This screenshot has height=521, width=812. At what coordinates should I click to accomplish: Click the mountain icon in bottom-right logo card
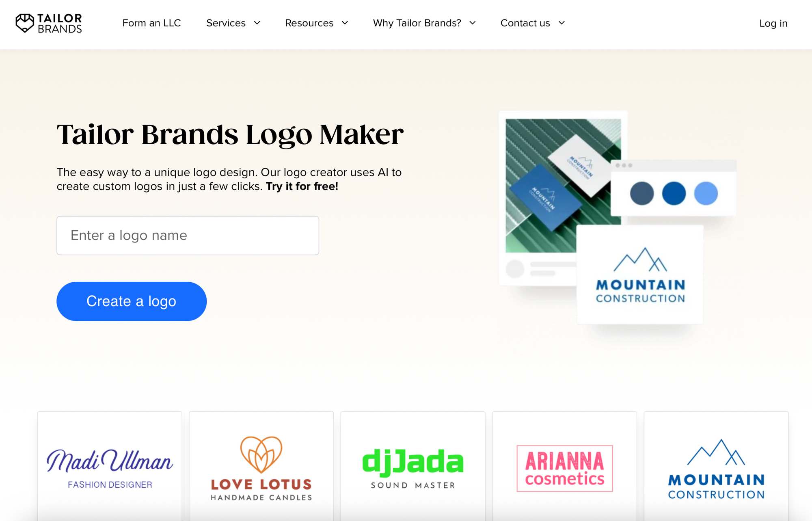[x=716, y=452]
